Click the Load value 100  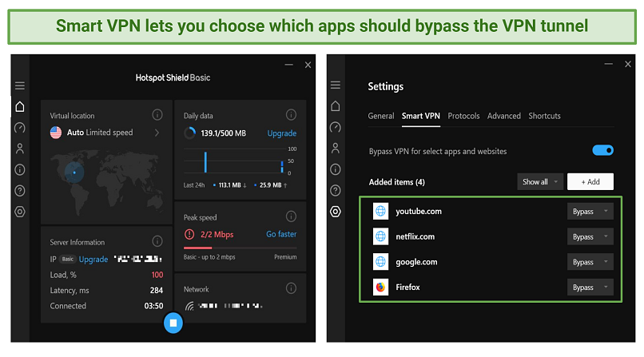(157, 275)
